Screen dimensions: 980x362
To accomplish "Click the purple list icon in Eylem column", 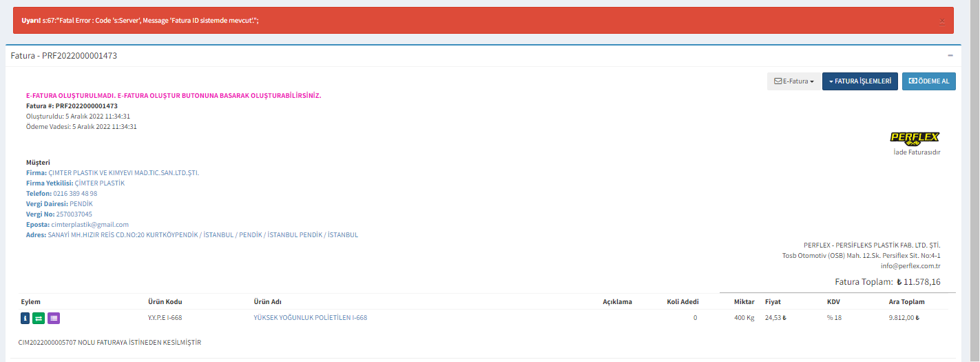I will point(54,318).
